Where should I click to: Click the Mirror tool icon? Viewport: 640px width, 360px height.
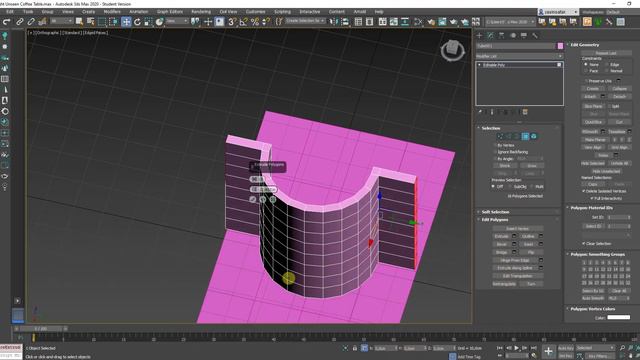(333, 22)
